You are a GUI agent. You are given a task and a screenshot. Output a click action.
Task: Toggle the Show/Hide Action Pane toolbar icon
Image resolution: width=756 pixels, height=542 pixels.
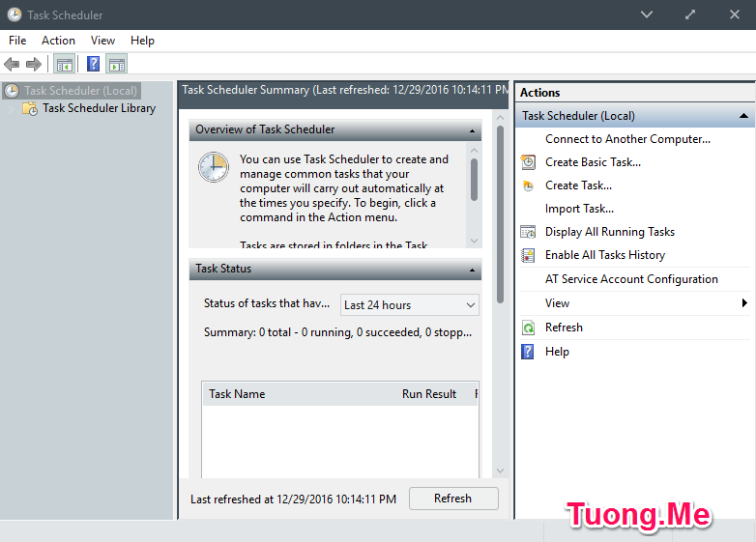click(117, 64)
